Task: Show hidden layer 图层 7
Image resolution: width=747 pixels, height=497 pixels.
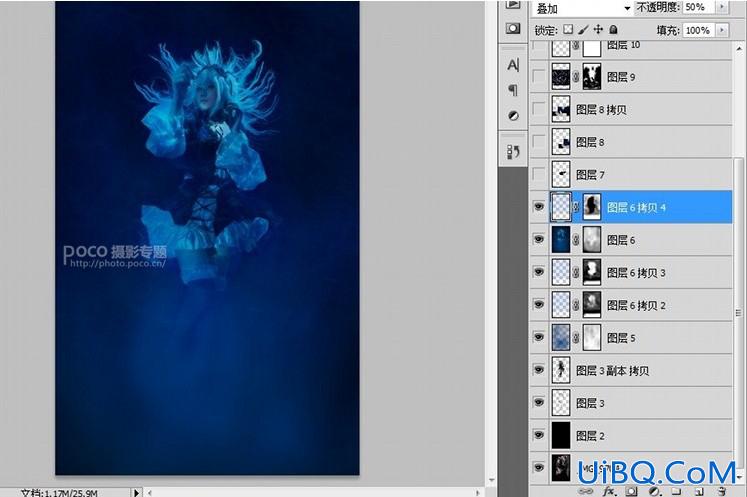Action: click(x=539, y=174)
